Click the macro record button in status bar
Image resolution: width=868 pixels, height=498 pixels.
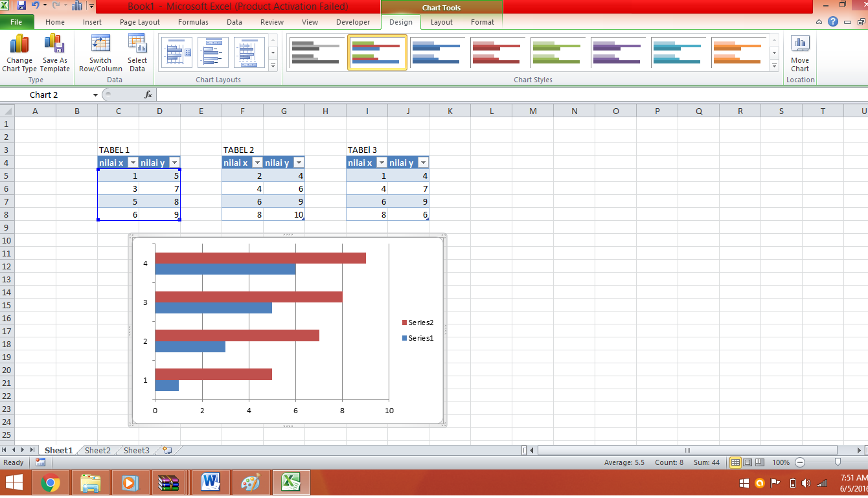point(40,462)
